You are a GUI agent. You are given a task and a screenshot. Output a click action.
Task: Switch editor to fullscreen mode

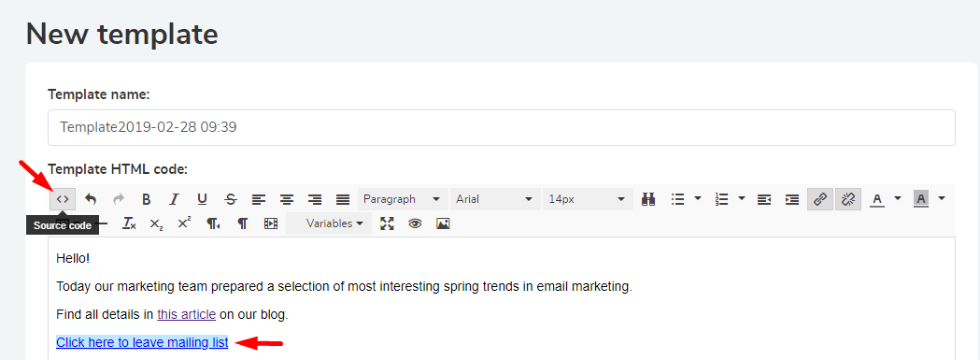click(388, 223)
